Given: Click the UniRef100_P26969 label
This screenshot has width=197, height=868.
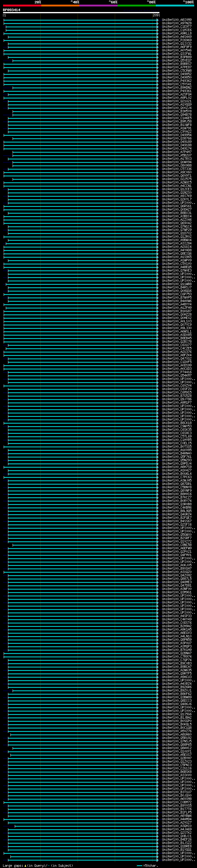Looking at the screenshot, I should (177, 40).
